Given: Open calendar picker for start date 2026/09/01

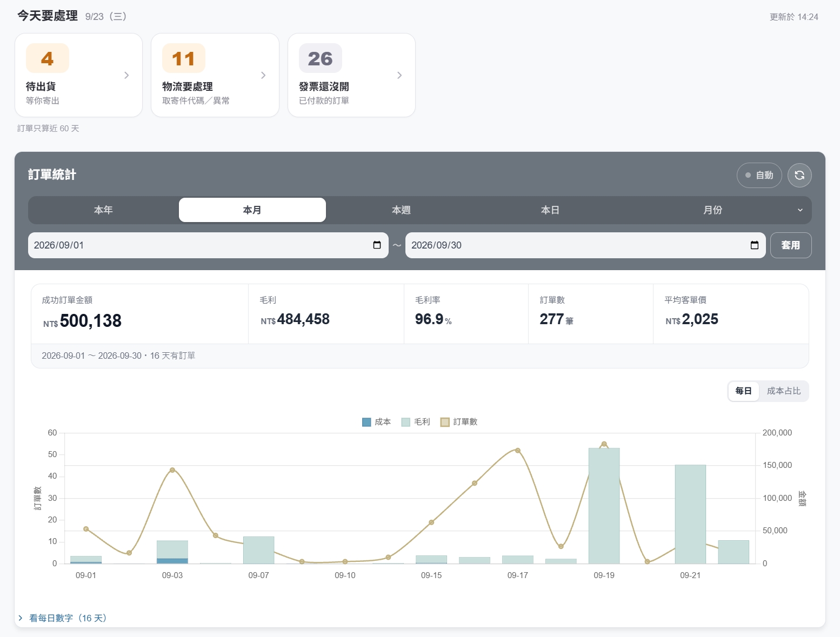Looking at the screenshot, I should pyautogui.click(x=377, y=245).
